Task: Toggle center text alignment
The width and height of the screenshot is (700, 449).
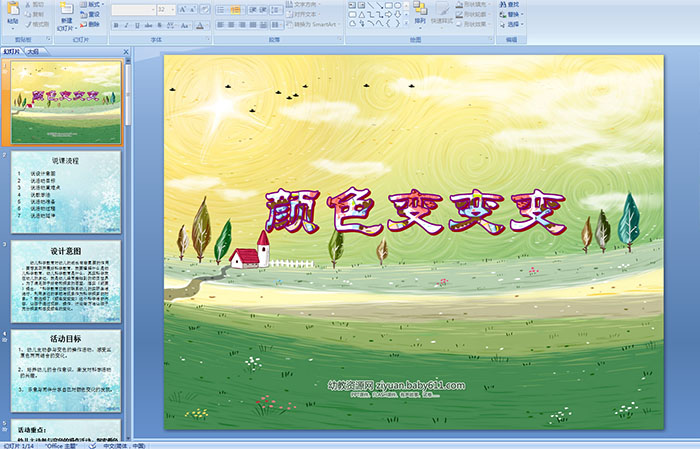Action: click(x=231, y=25)
